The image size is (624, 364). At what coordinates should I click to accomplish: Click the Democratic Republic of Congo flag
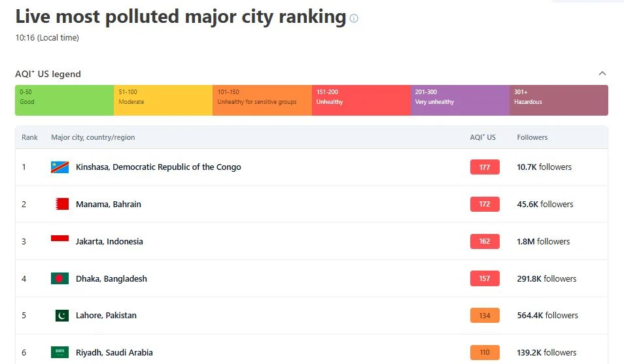(60, 167)
